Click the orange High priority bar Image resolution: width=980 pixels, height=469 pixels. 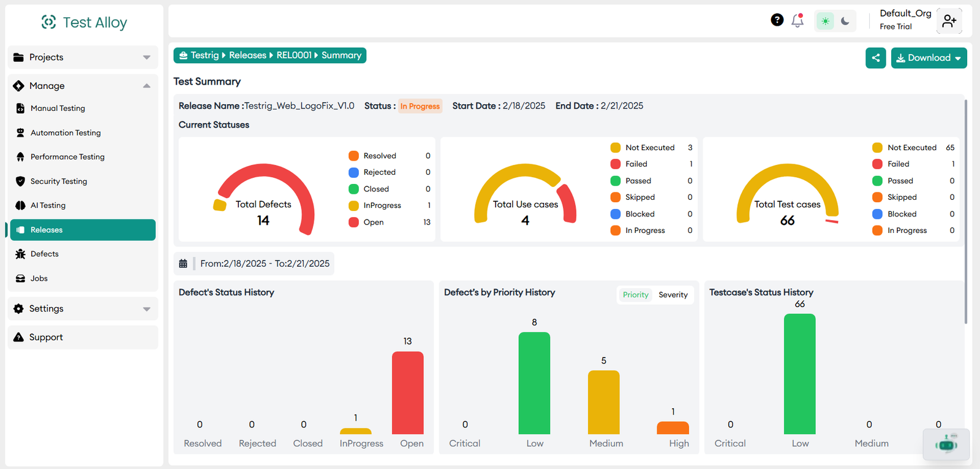pos(673,427)
